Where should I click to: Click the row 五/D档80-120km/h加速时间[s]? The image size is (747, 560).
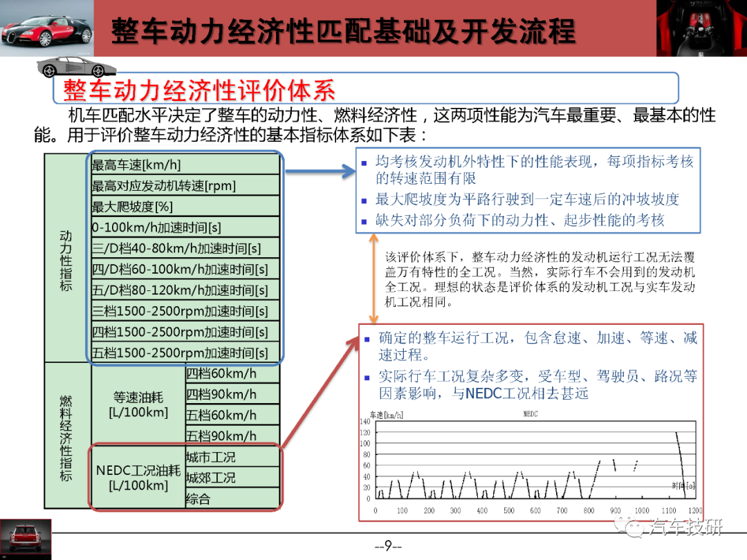pyautogui.click(x=185, y=290)
